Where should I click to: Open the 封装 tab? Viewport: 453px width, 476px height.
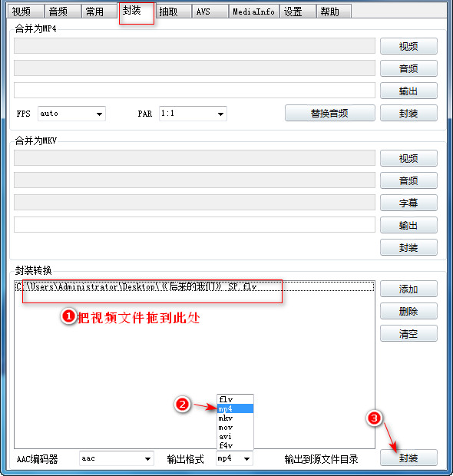click(x=136, y=11)
